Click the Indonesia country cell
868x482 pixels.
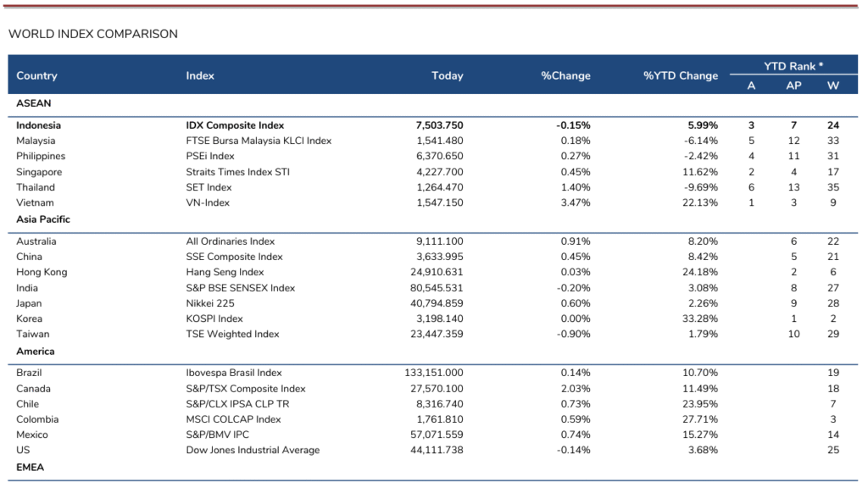tap(39, 125)
